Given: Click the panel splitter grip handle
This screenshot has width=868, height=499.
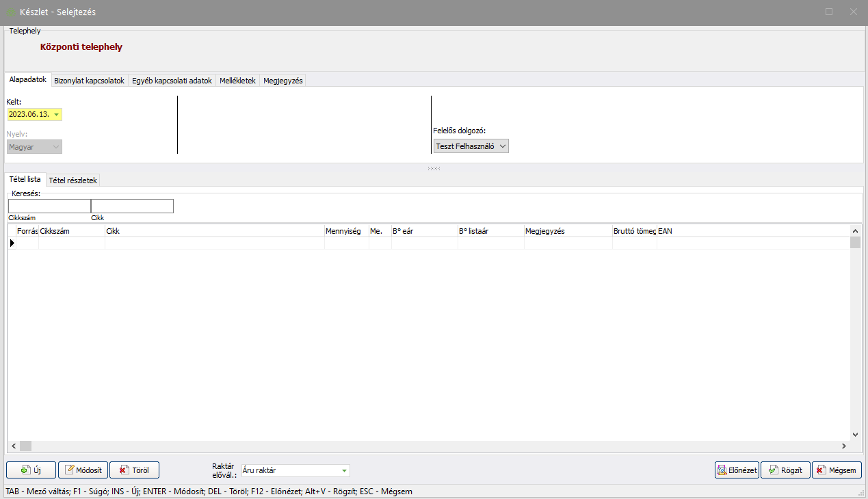Looking at the screenshot, I should point(434,168).
